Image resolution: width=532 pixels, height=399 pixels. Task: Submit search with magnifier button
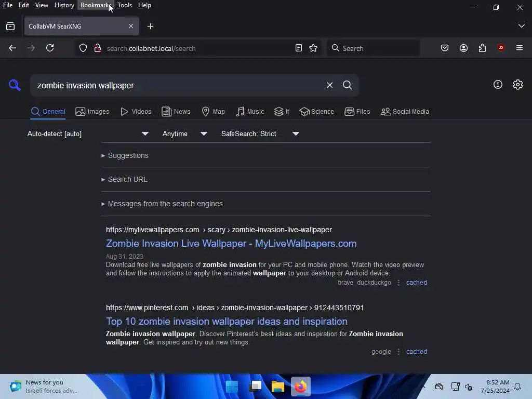click(347, 85)
